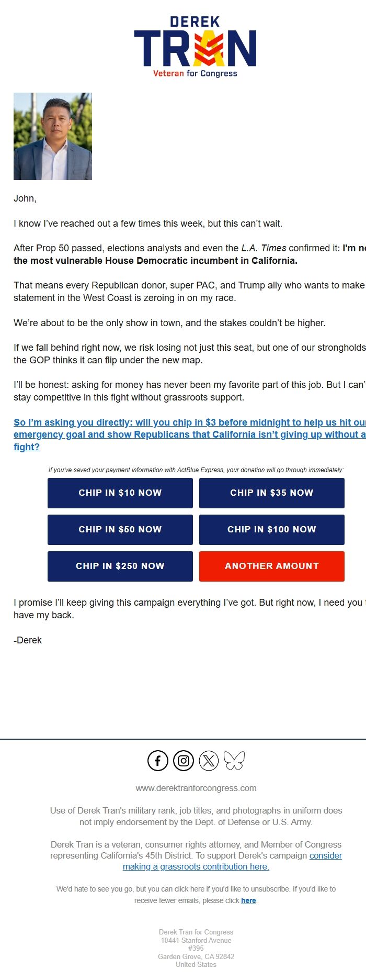
Task: Visit www.derektranforcongress.com
Action: (x=196, y=788)
